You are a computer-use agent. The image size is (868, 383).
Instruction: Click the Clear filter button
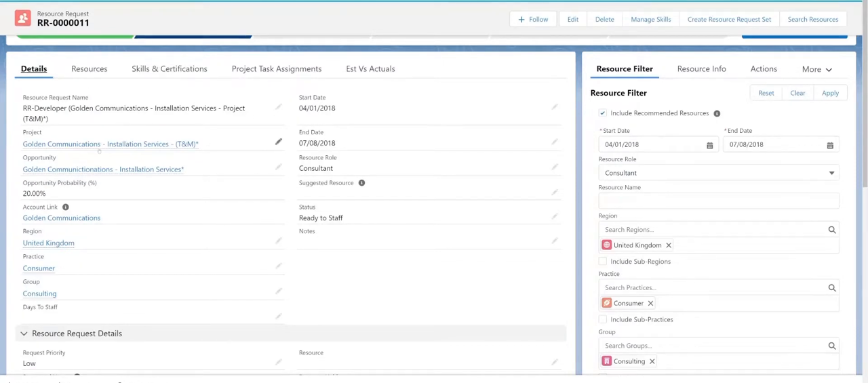click(797, 93)
